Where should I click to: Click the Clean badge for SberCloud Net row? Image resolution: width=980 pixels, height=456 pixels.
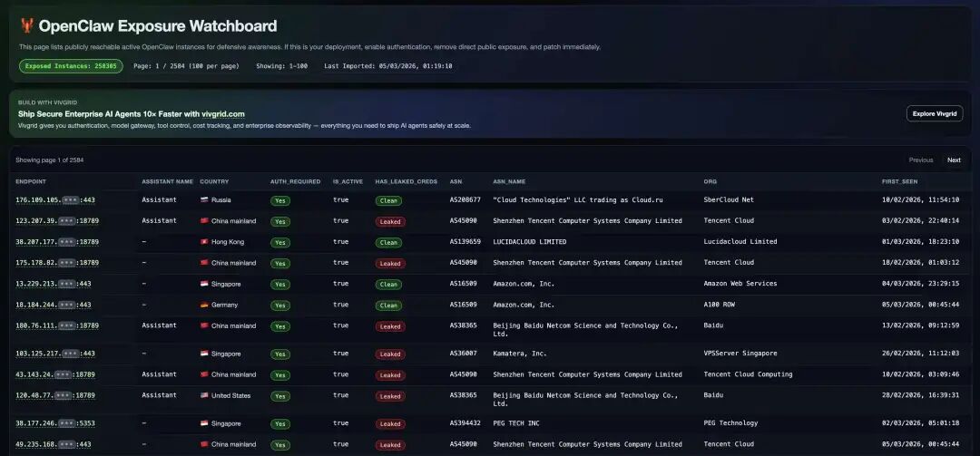tap(389, 200)
